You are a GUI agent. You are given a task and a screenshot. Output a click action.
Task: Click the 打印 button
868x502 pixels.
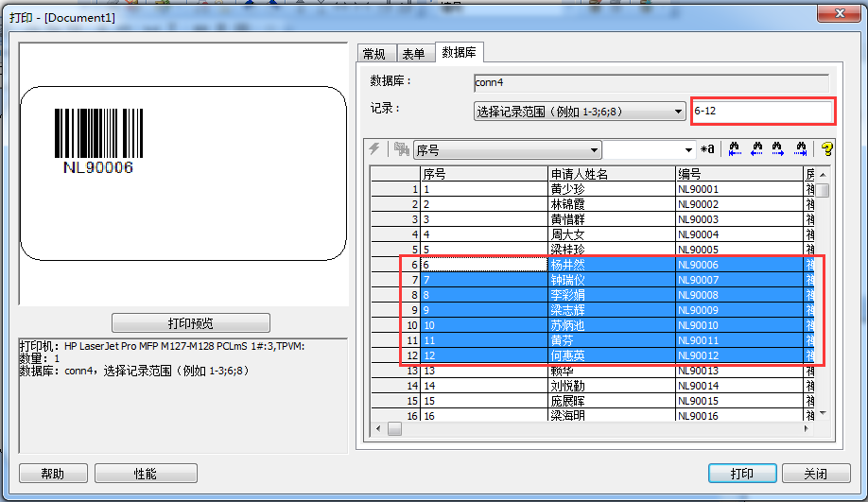pos(742,474)
